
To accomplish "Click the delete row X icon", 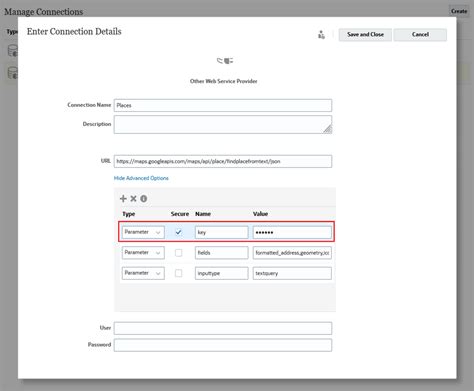I will [x=133, y=199].
